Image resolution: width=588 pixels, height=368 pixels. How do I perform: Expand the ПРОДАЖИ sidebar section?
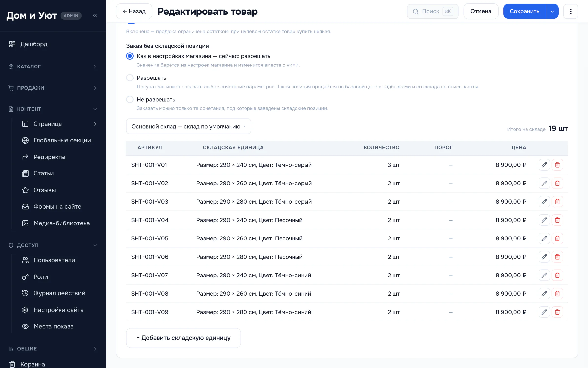53,88
